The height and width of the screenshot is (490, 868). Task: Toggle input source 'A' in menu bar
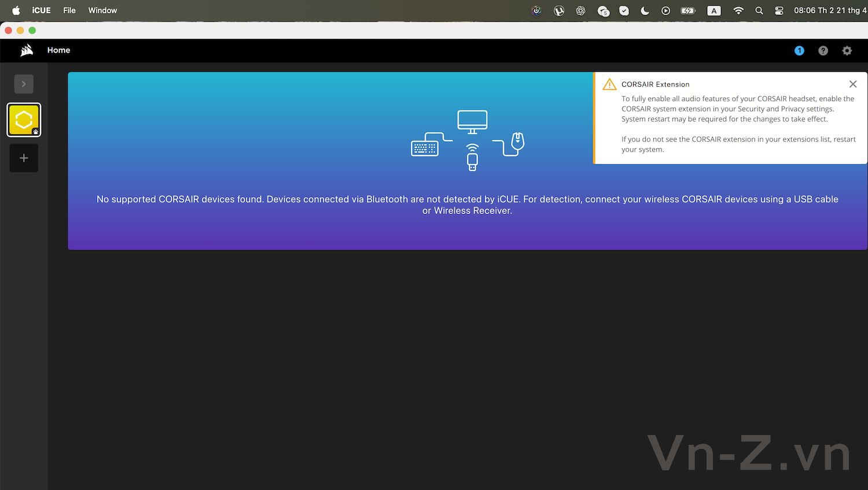tap(714, 10)
